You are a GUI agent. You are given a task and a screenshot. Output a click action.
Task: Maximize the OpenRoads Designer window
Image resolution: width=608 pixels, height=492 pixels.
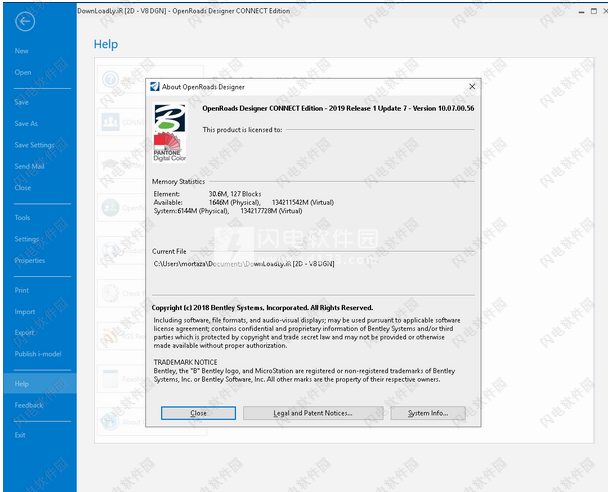[594, 11]
